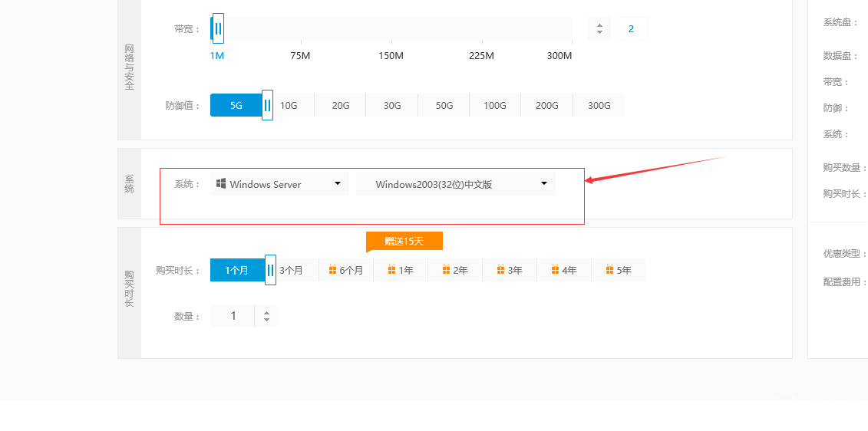Screen dimensions: 868x431
Task: Click the bandwidth slider handle
Action: coord(218,28)
